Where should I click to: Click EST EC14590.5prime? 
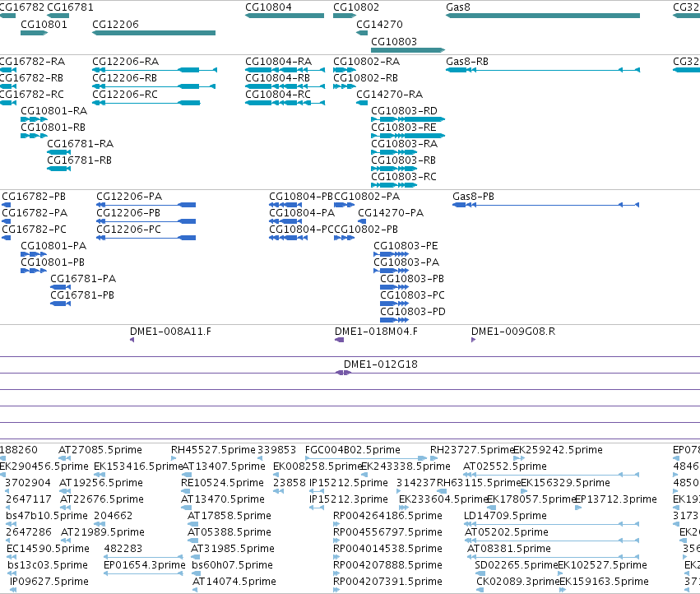(x=49, y=549)
